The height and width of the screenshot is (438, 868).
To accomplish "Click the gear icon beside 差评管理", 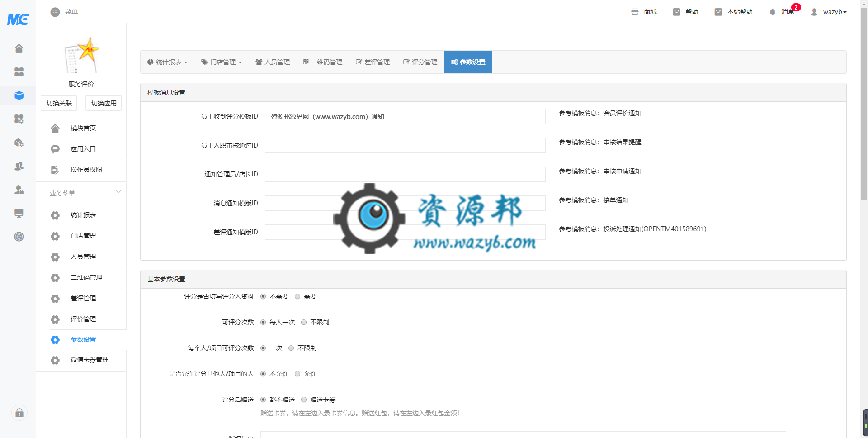I will coord(55,299).
